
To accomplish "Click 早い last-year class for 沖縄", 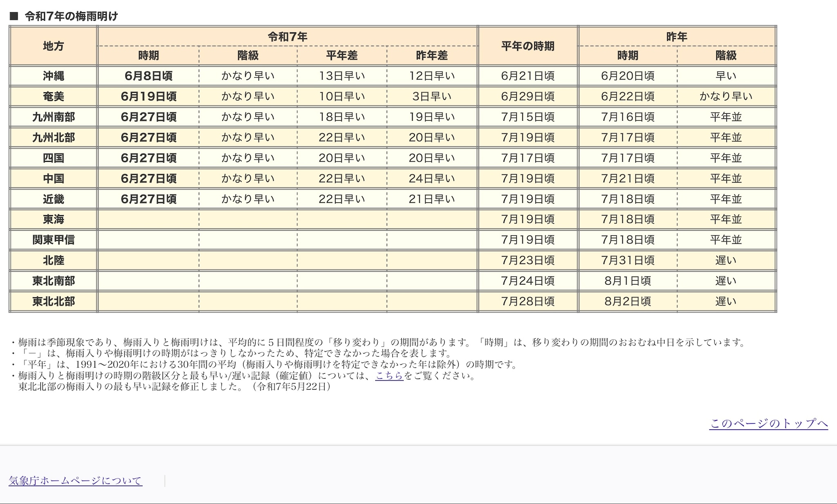I will (x=726, y=76).
